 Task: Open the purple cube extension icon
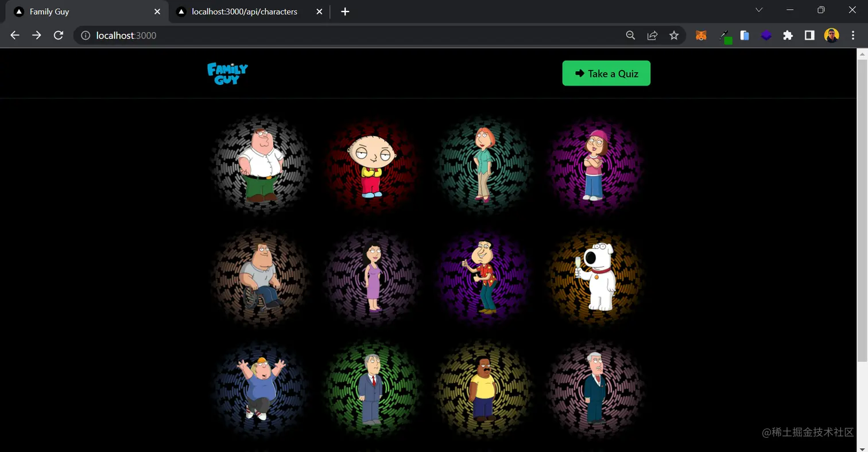(x=766, y=36)
